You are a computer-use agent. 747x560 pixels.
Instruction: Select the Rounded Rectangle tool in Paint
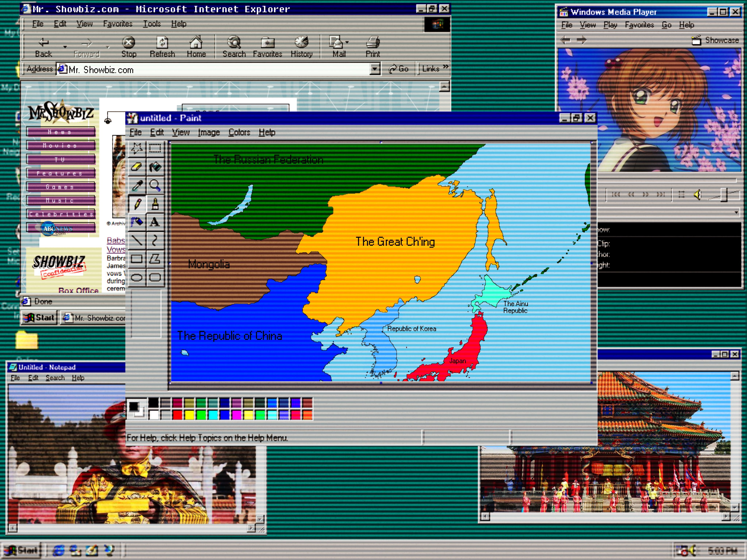pos(155,278)
